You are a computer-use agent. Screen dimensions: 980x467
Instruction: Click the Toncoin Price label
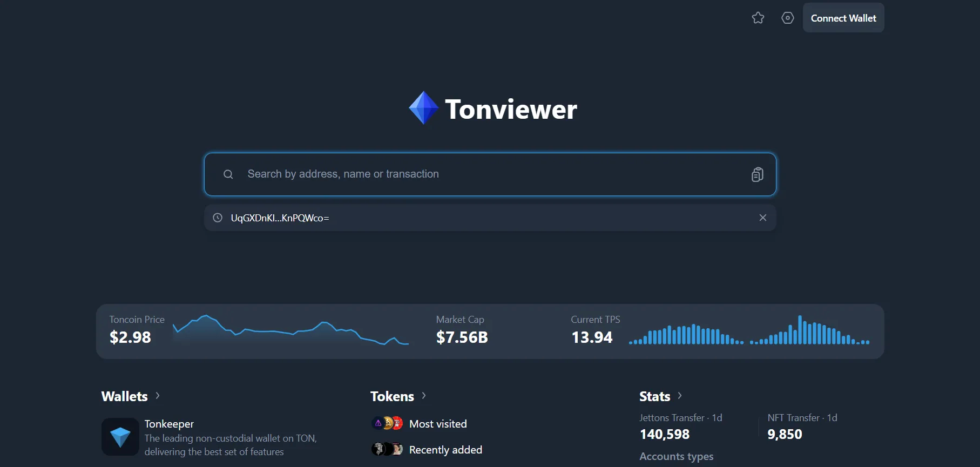pos(137,320)
